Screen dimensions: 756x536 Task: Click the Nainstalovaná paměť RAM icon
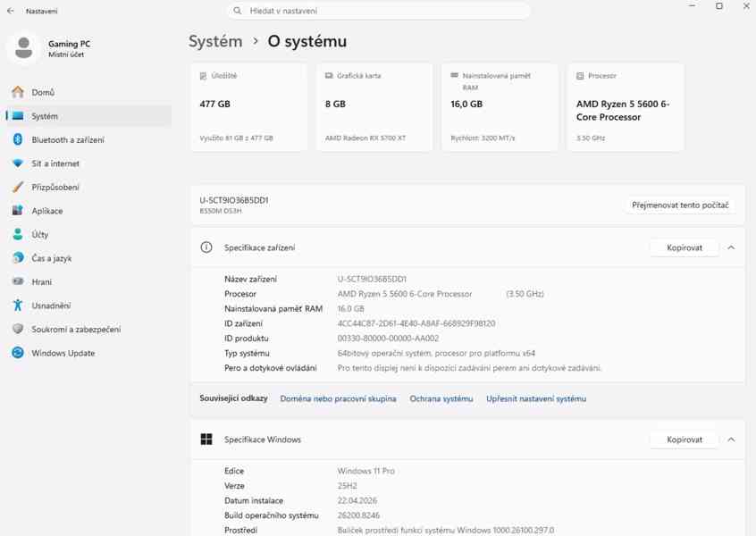click(x=456, y=76)
